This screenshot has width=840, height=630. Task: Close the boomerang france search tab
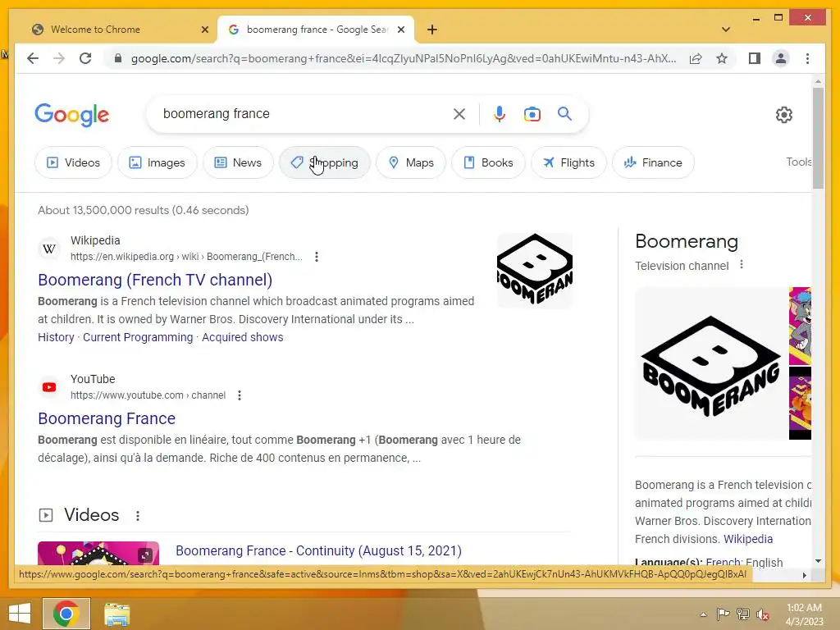pyautogui.click(x=400, y=30)
